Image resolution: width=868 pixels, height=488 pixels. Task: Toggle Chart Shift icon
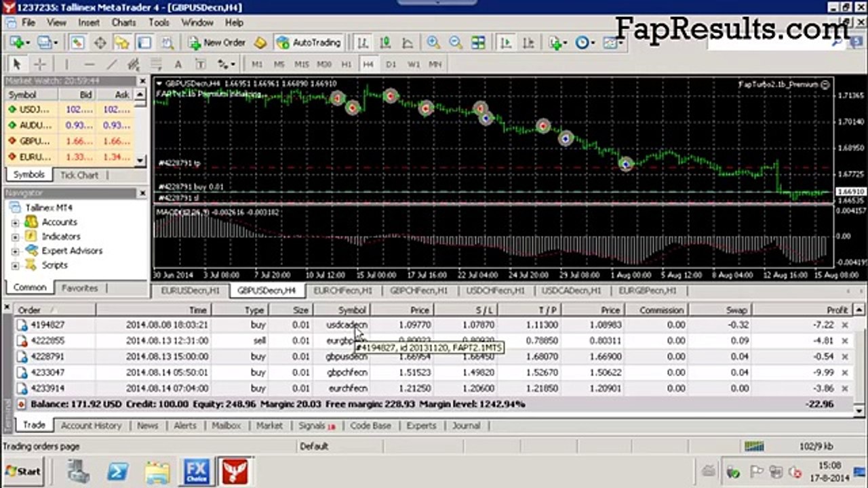coord(528,43)
